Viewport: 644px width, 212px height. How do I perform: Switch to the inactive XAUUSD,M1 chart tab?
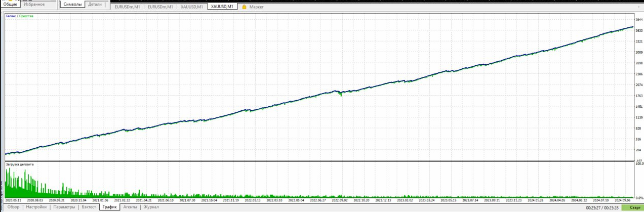(x=192, y=7)
